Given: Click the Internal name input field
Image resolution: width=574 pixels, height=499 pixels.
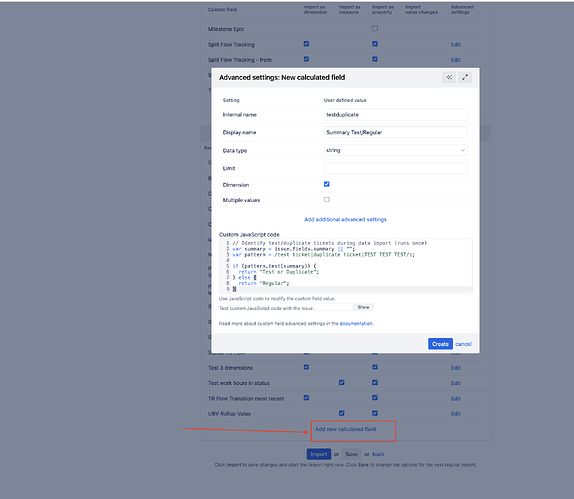Looking at the screenshot, I should pos(396,115).
